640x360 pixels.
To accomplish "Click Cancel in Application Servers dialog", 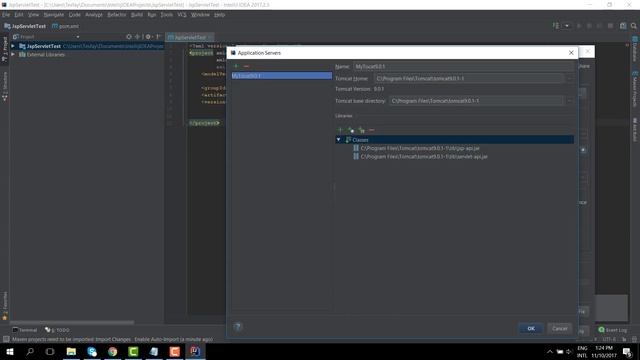I will (560, 328).
